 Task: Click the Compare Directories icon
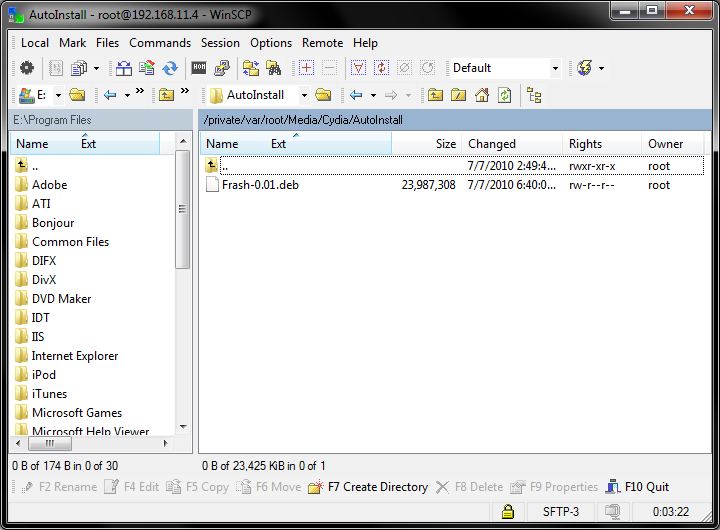[124, 68]
